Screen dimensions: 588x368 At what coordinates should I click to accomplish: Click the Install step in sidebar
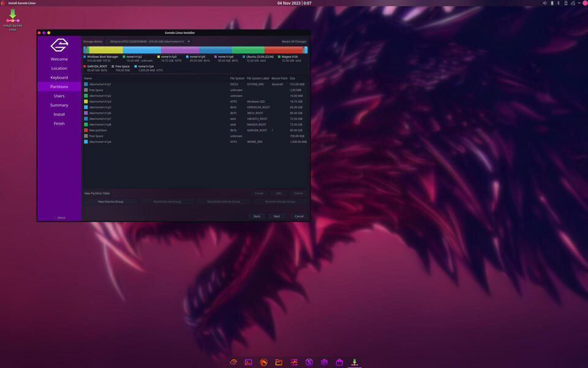[x=59, y=115]
